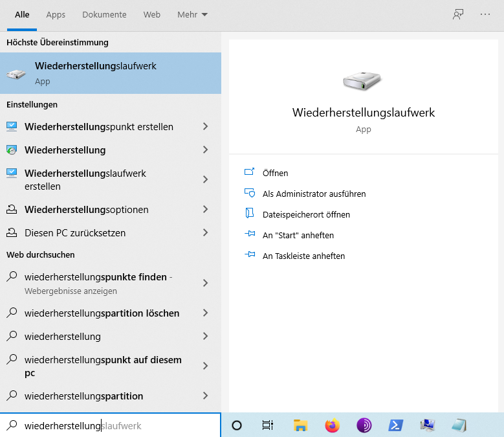Click the Öffnen action icon
504x437 pixels.
(250, 172)
